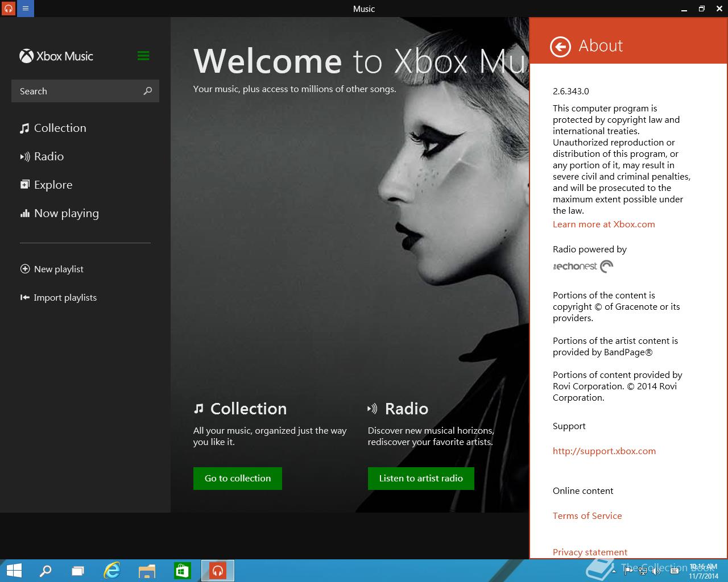The height and width of the screenshot is (582, 728).
Task: Create a New playlist
Action: 52,269
